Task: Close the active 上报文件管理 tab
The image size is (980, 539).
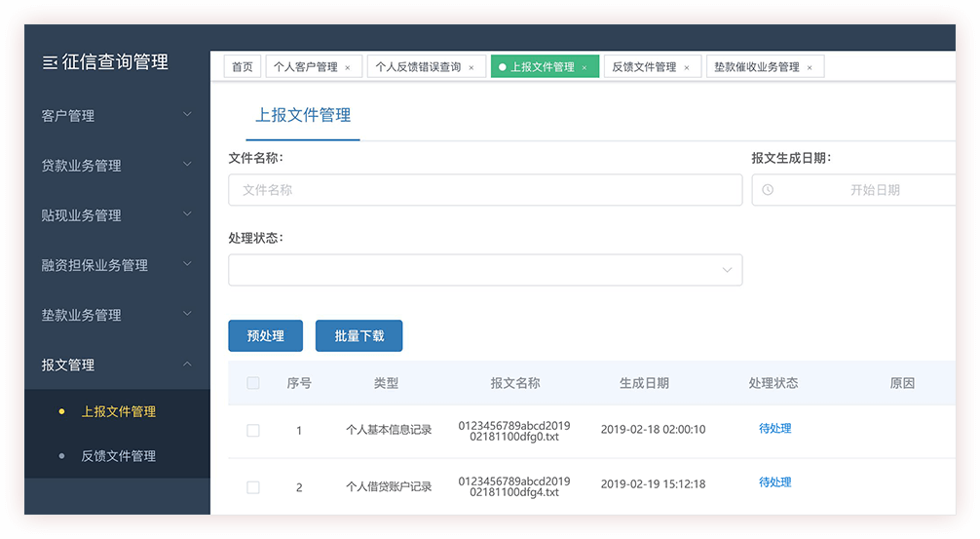Action: click(x=584, y=68)
